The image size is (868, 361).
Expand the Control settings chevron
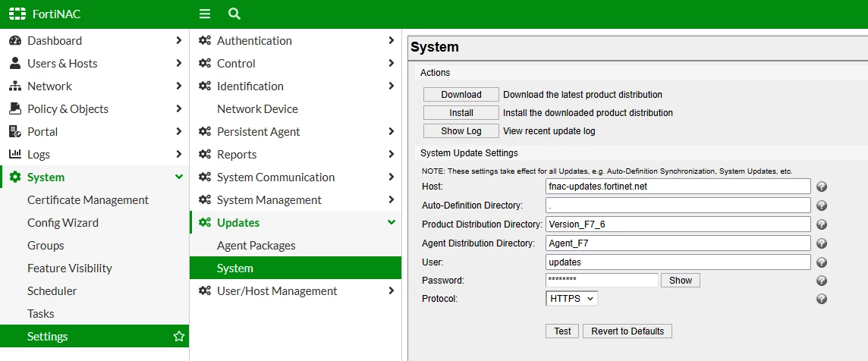(x=392, y=63)
